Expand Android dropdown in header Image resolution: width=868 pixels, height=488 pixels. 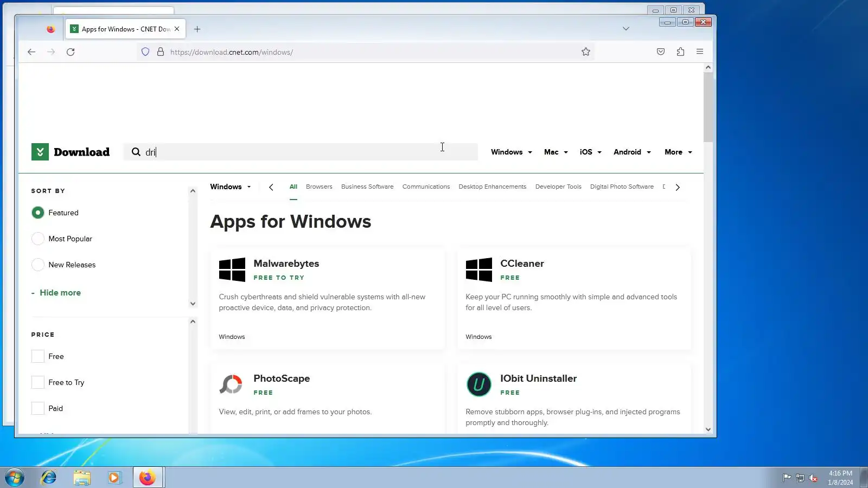(x=633, y=152)
